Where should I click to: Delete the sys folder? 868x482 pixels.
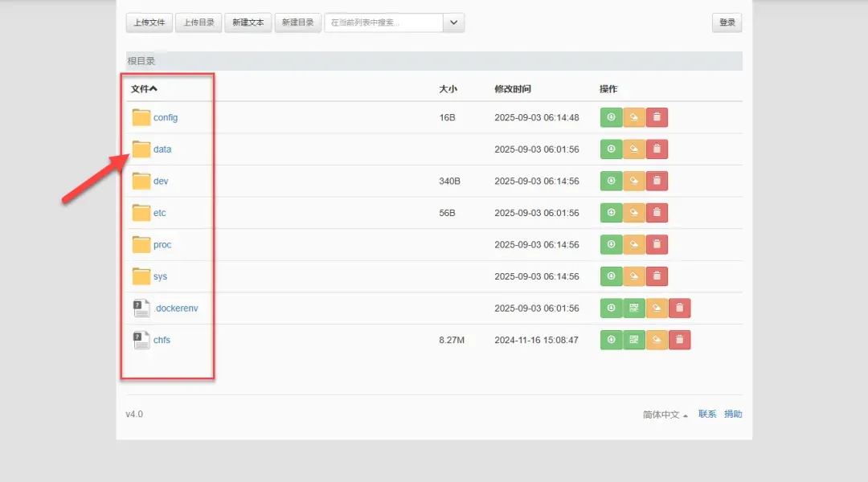click(x=657, y=276)
